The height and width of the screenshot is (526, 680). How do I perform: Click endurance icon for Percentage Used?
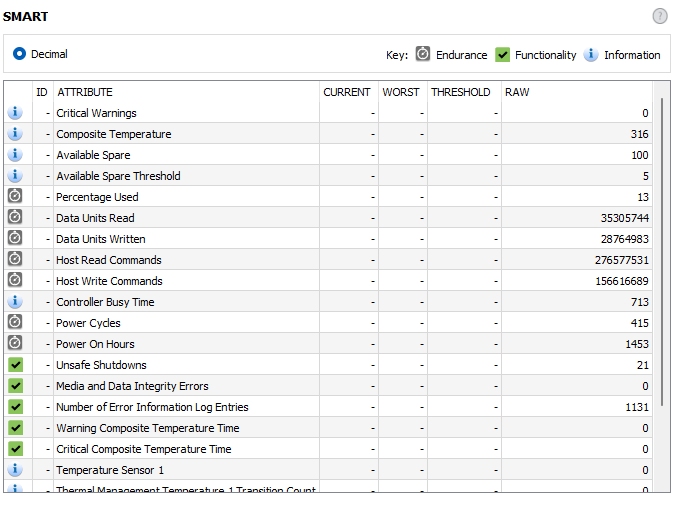pos(15,196)
